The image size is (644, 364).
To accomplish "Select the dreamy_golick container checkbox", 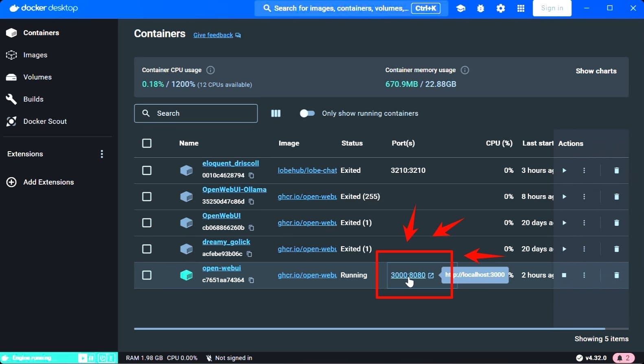I will (147, 249).
